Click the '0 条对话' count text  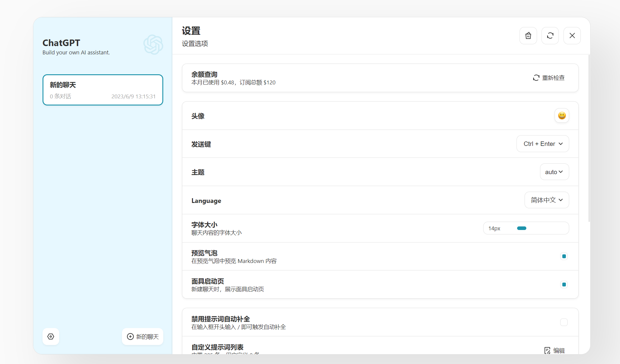tap(61, 96)
